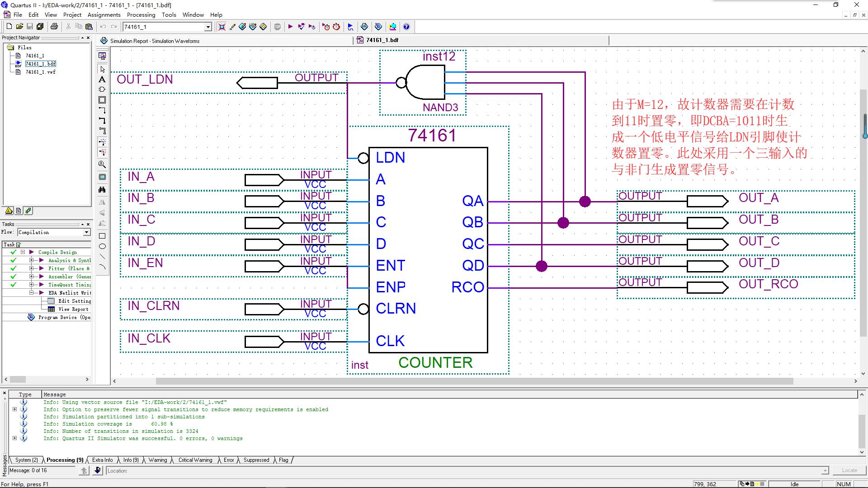
Task: Toggle the rubberbanding tool button
Action: [102, 142]
